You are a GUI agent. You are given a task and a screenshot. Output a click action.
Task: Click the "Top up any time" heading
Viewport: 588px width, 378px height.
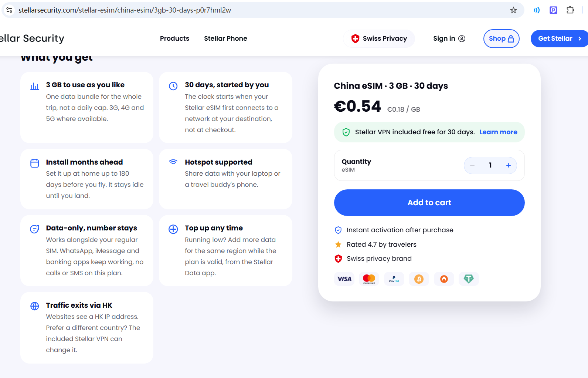coord(214,228)
